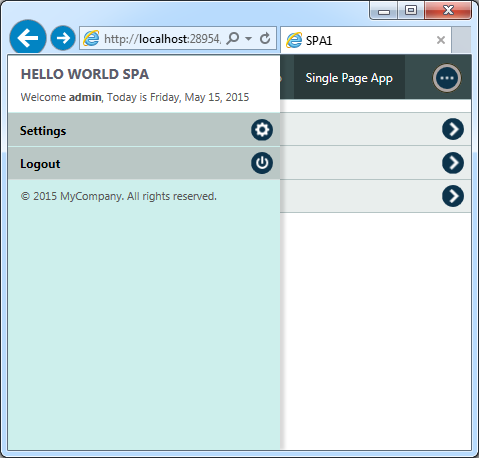Open the third list row chevron
479x458 pixels.
(453, 196)
